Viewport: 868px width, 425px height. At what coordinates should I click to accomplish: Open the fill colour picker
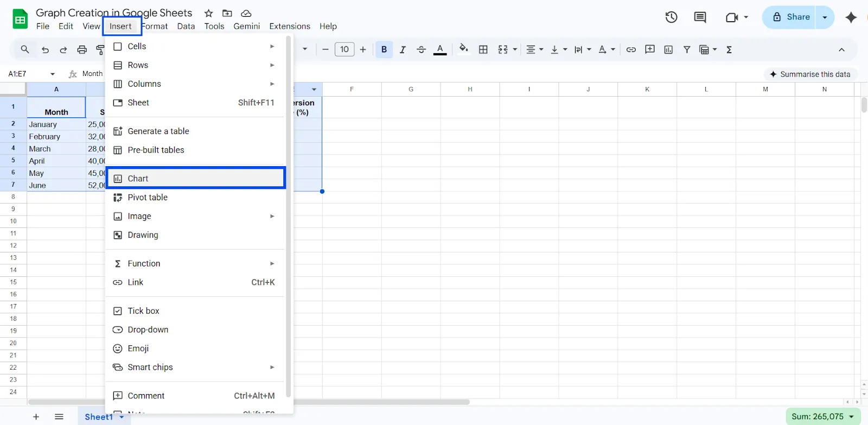point(463,49)
